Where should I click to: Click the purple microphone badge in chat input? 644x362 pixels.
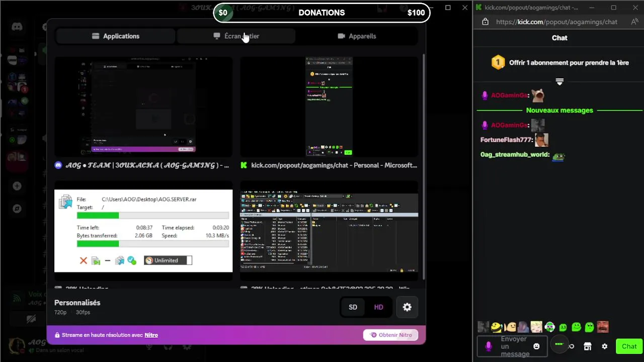pos(488,346)
